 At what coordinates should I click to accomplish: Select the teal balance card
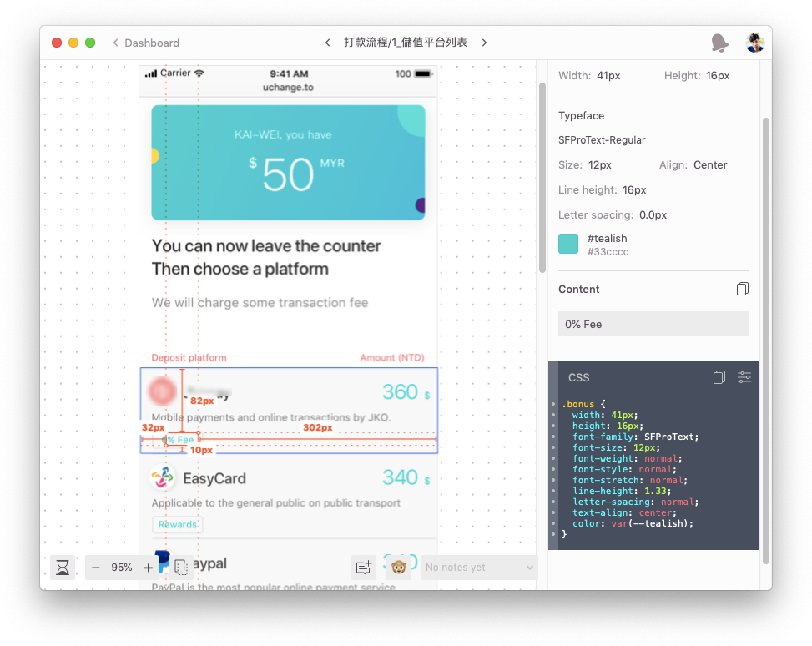[x=288, y=163]
